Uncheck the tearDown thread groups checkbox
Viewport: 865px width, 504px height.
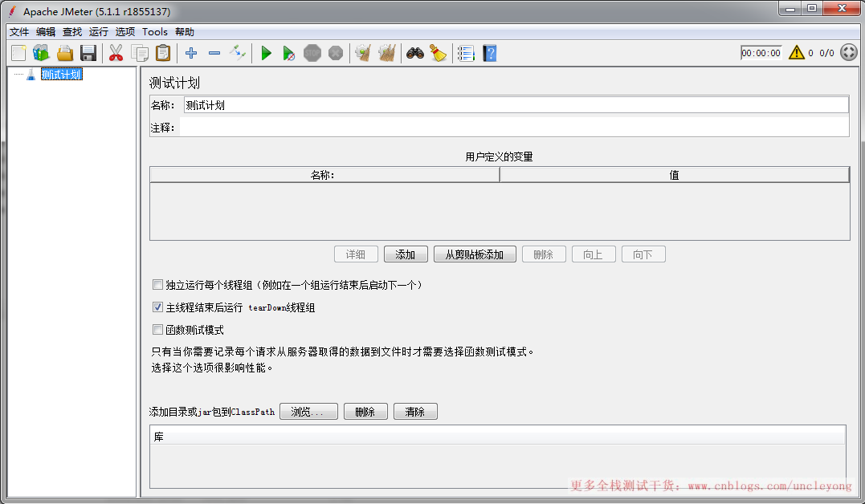157,307
